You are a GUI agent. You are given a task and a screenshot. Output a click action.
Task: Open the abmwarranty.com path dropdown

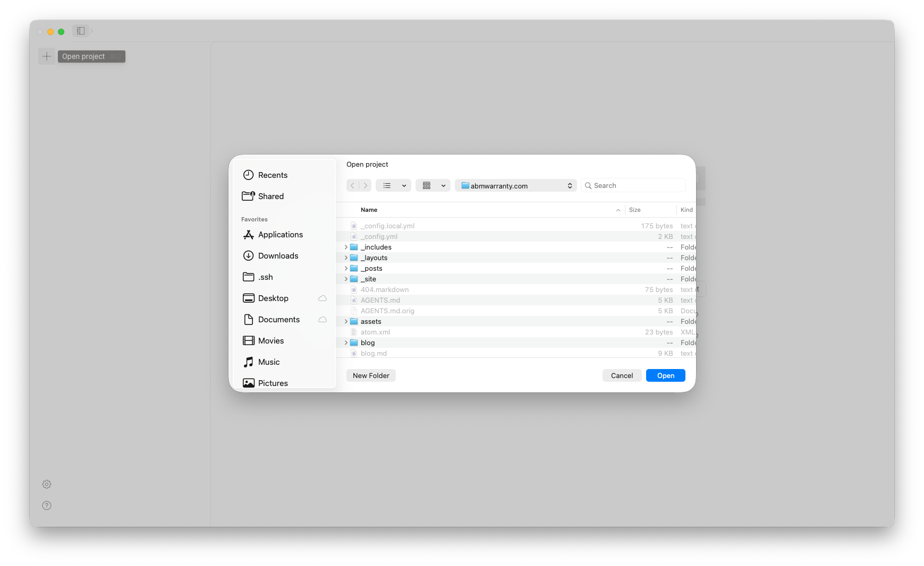[x=515, y=186]
